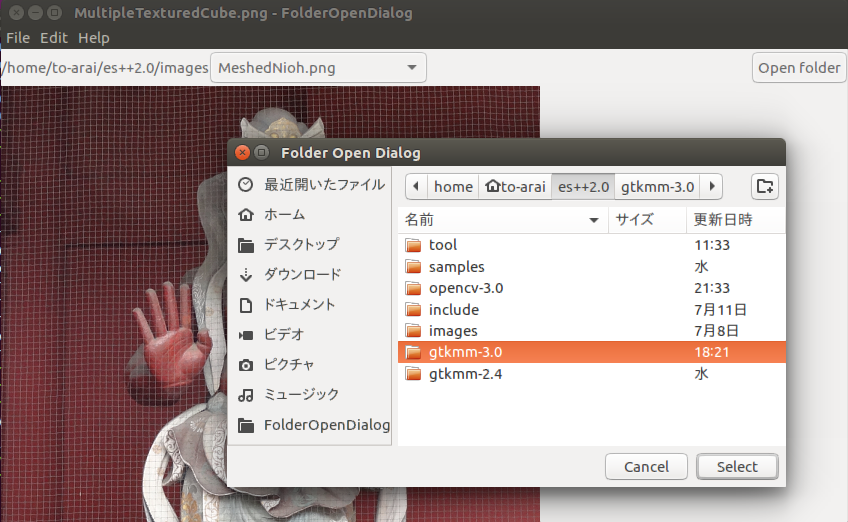Open the 最近開いたファイル recent files shortcut
Viewport: 848px width, 522px height.
(310, 184)
